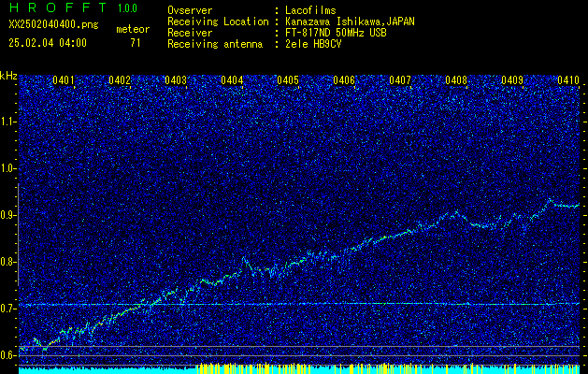Image resolution: width=588 pixels, height=374 pixels.
Task: Click the 0407 time marker
Action: (x=400, y=79)
